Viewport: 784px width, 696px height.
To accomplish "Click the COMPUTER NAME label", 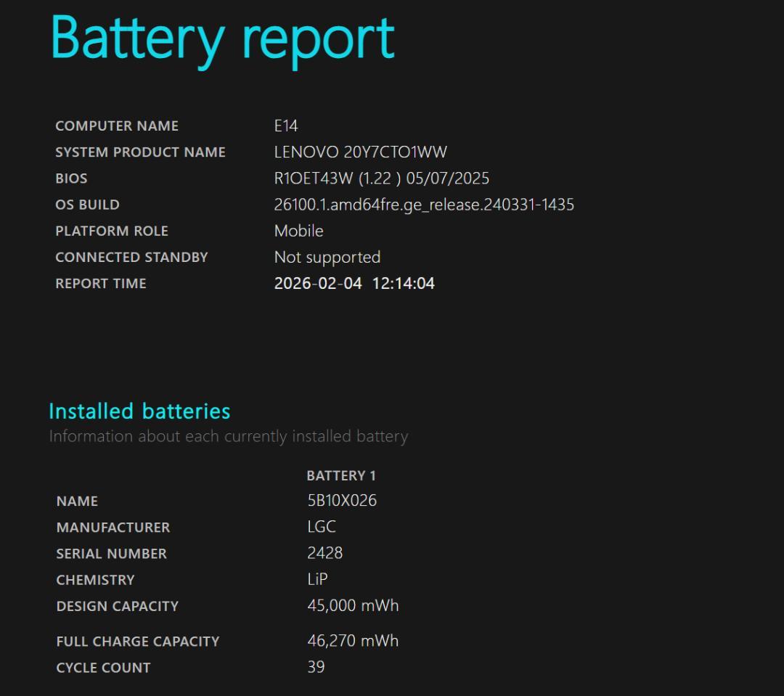I will click(x=117, y=126).
